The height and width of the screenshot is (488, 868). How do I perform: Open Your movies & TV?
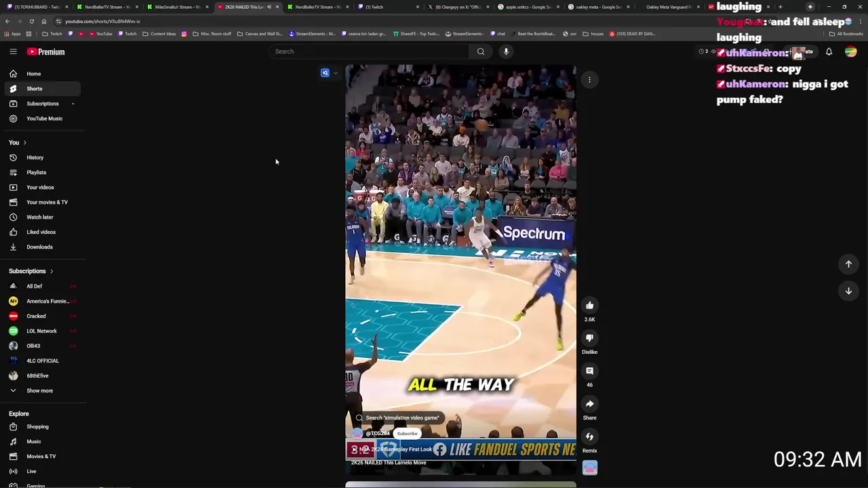(43, 202)
